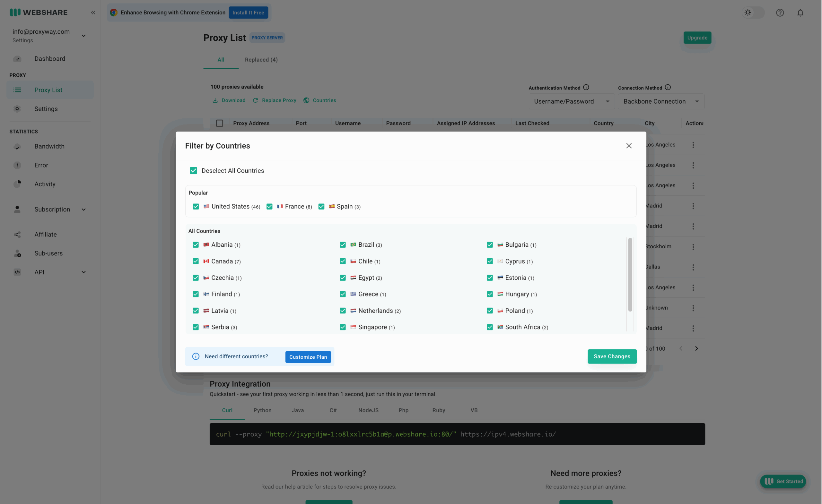Screen dimensions: 822x504
Task: Open the help question-mark icon
Action: click(780, 13)
